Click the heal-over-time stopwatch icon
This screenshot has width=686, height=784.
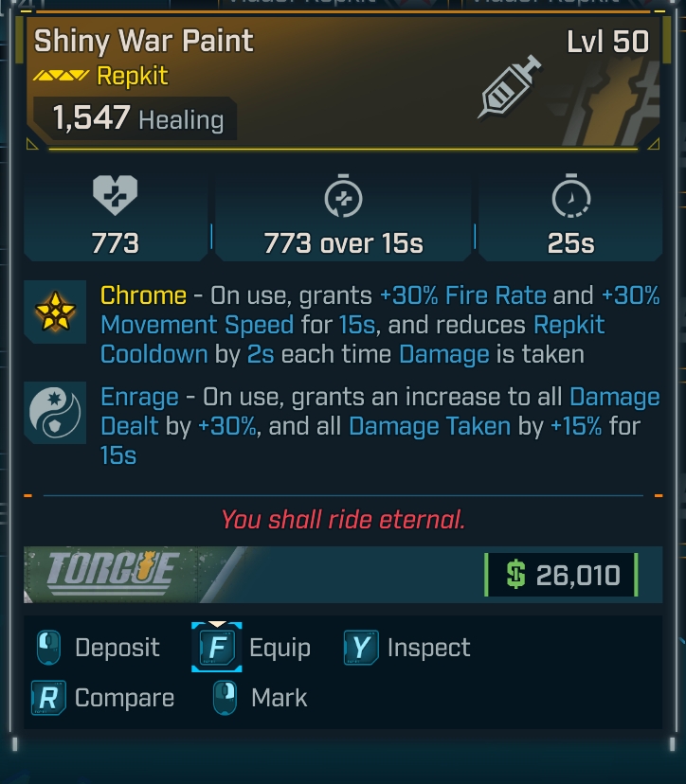pyautogui.click(x=343, y=197)
